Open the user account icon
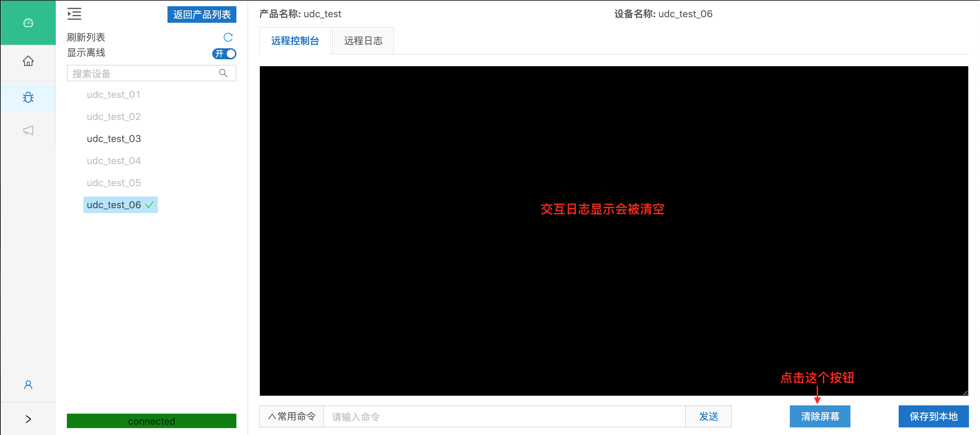Viewport: 980px width, 435px height. 28,385
